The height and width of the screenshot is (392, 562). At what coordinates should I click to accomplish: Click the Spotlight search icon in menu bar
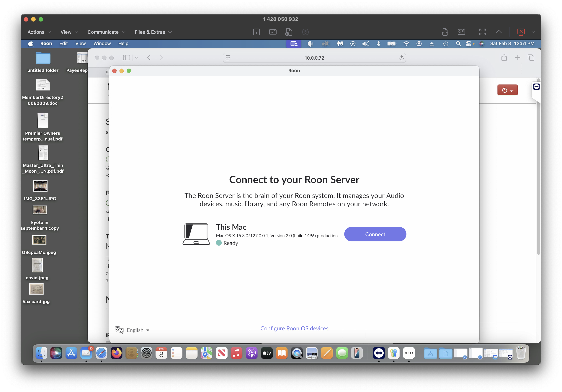[x=458, y=44]
